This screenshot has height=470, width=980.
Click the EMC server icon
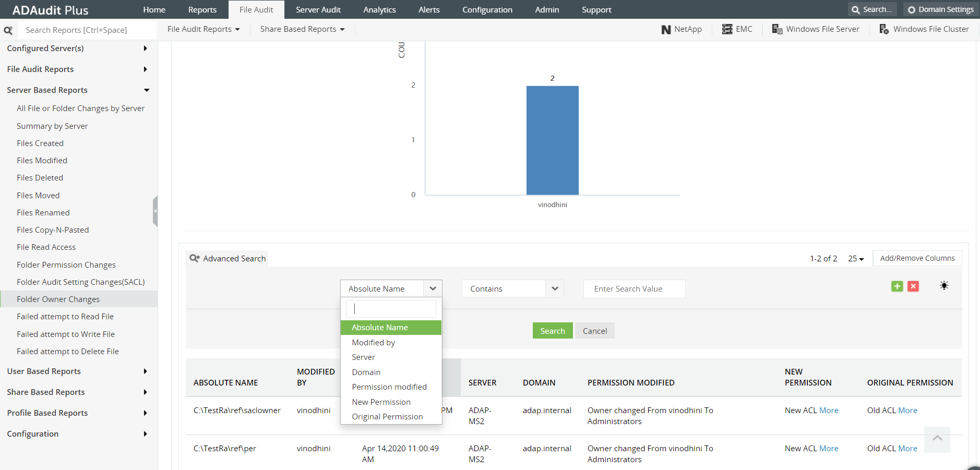(x=728, y=29)
